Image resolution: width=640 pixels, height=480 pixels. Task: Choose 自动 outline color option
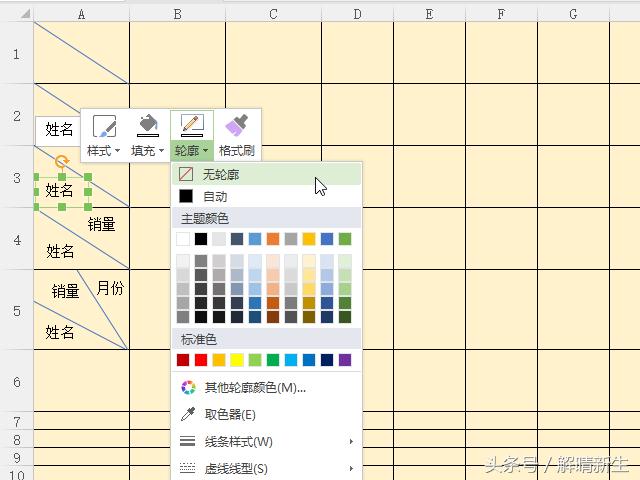point(267,196)
